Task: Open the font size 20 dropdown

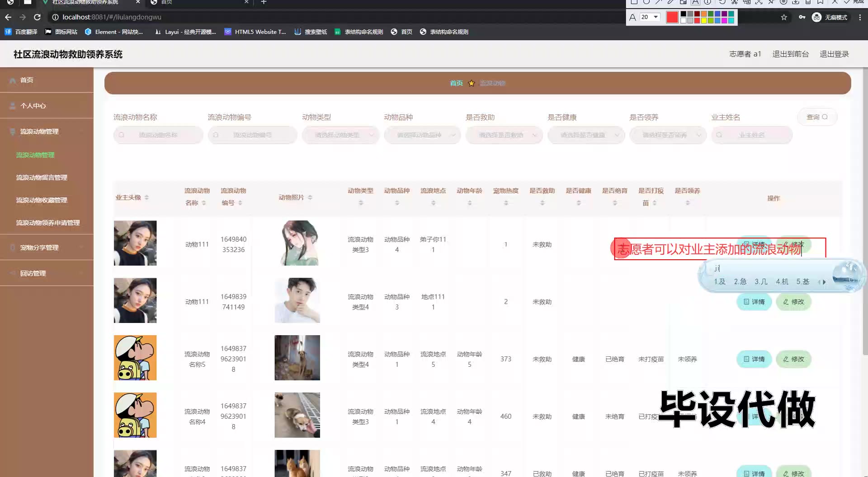Action: 650,17
